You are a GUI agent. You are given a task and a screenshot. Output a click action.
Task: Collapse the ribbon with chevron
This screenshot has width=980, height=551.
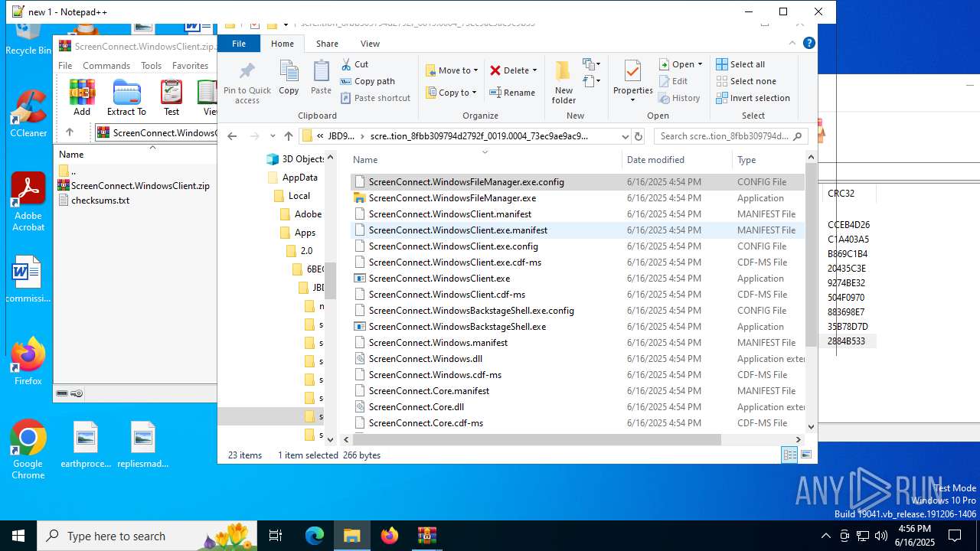pos(793,44)
